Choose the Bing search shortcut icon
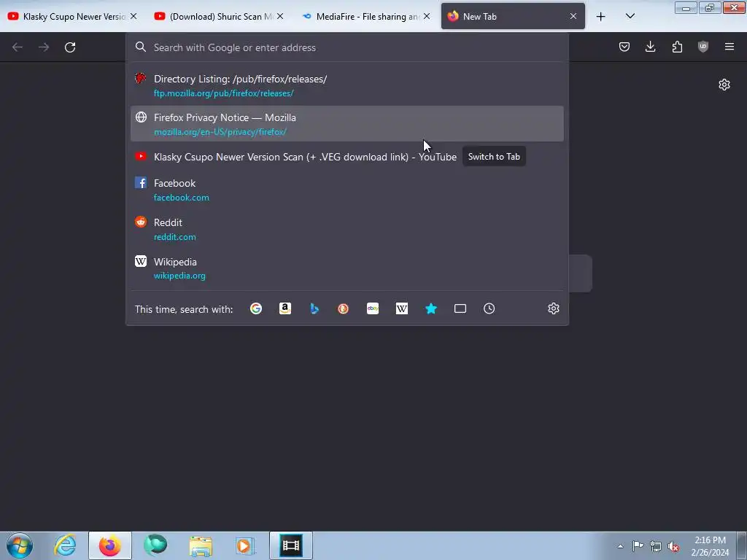This screenshot has width=747, height=560. coord(314,308)
